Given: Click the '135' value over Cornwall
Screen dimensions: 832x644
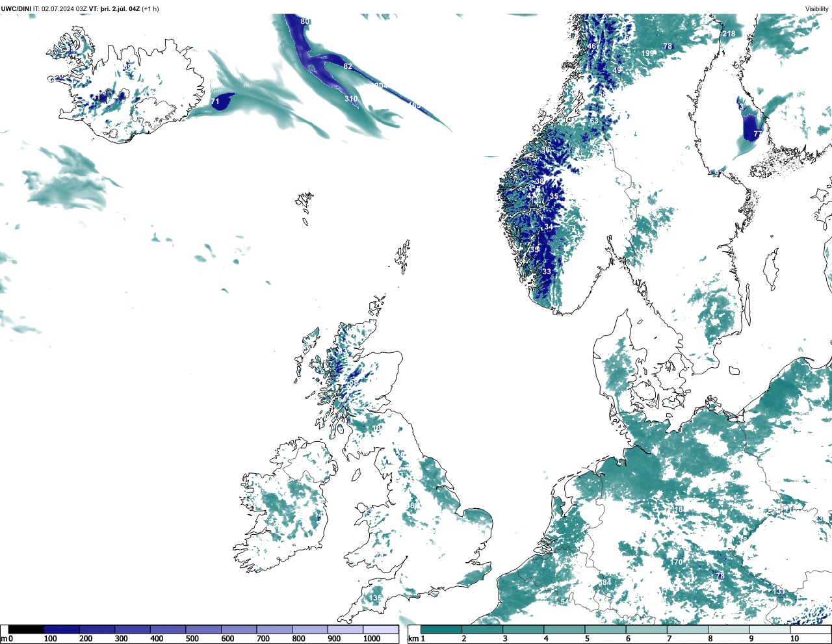Looking at the screenshot, I should pos(376,598).
